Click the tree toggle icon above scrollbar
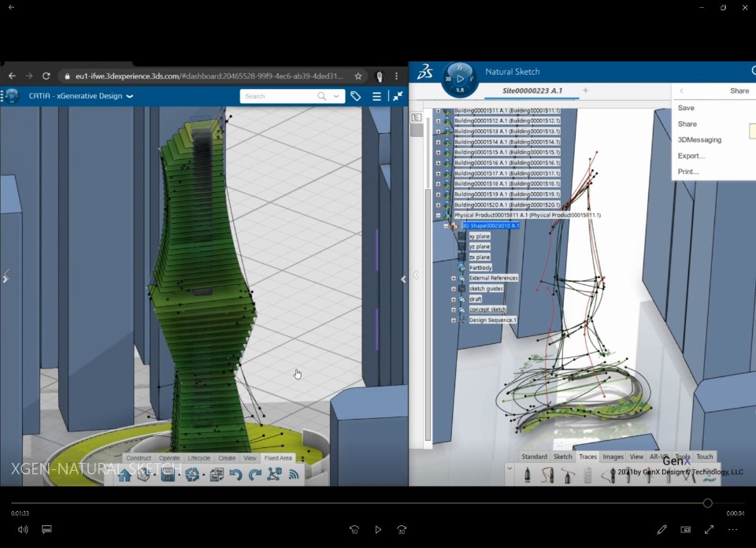Screen dimensions: 756x548 (x=417, y=117)
